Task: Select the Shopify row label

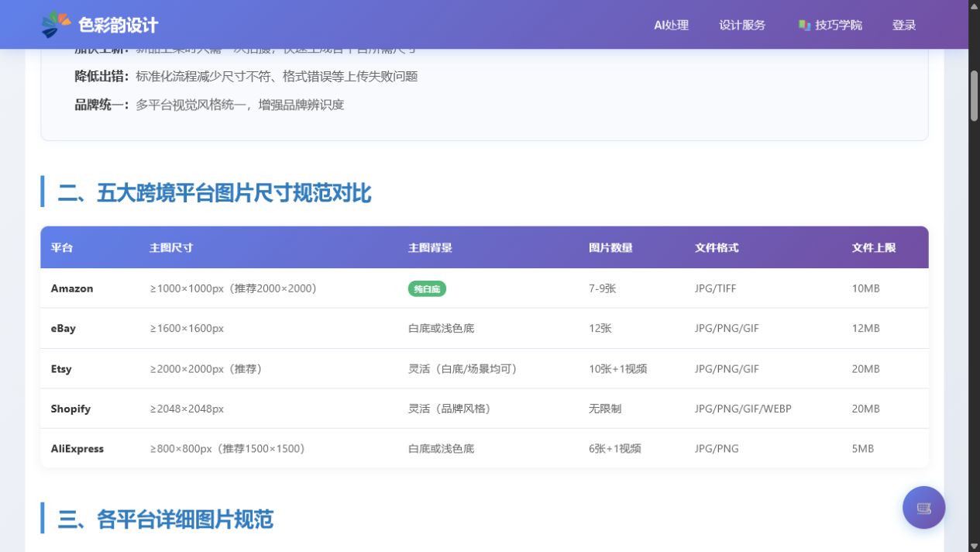Action: pos(70,409)
